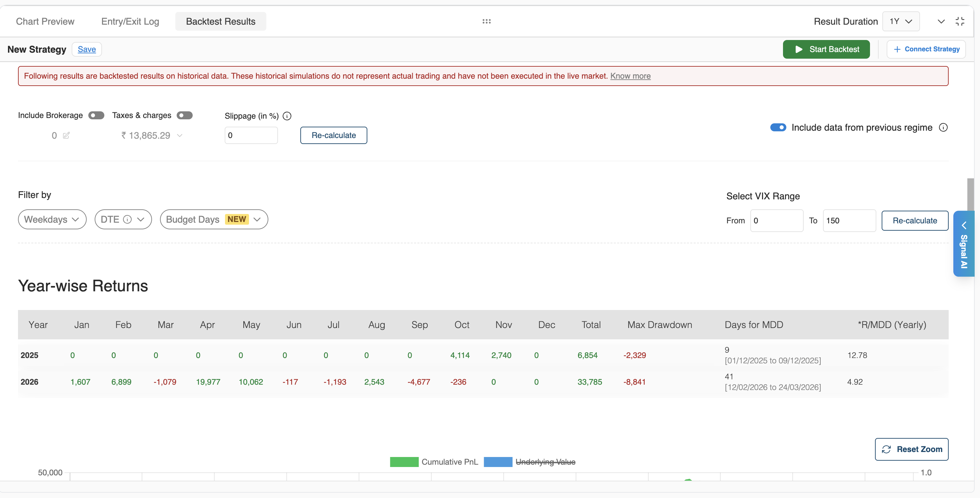Click Re-calculate next to Slippage
980x498 pixels.
pyautogui.click(x=333, y=135)
